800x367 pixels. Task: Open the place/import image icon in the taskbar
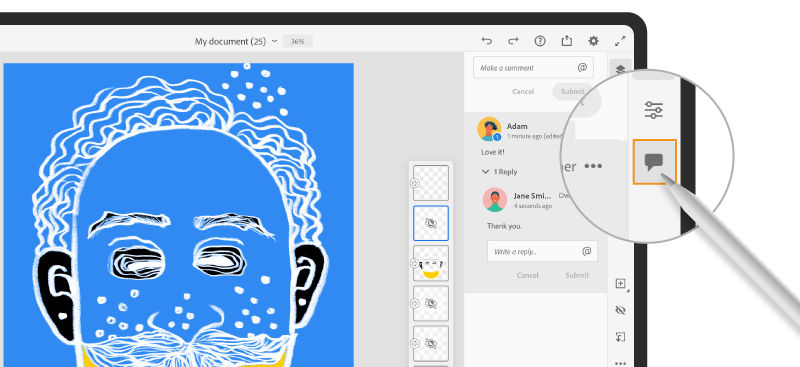(x=620, y=337)
